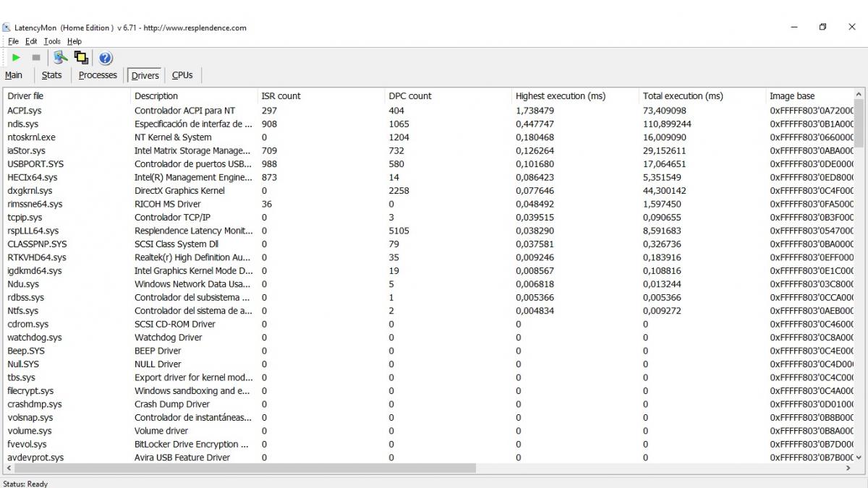Select the RTKVHD64.sys row
This screenshot has width=868, height=488.
tap(429, 257)
